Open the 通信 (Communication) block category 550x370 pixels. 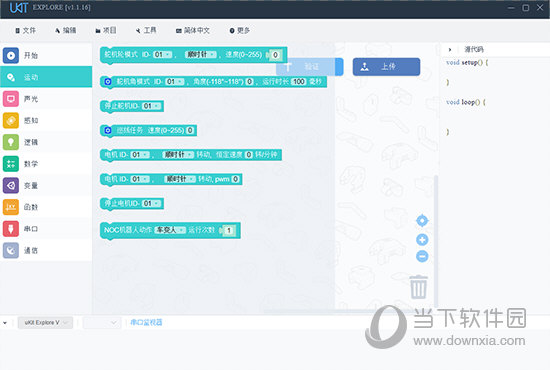[46, 250]
